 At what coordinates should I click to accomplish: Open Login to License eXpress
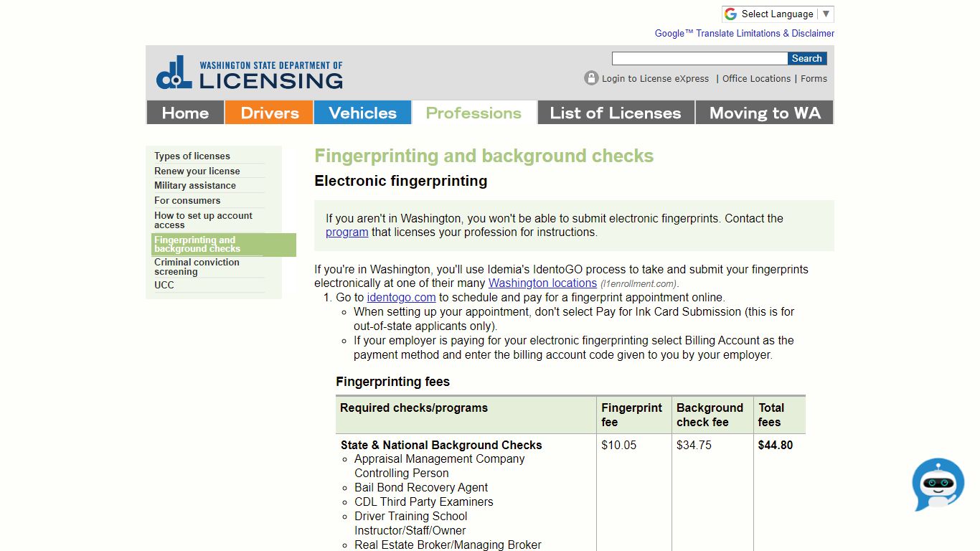tap(655, 79)
